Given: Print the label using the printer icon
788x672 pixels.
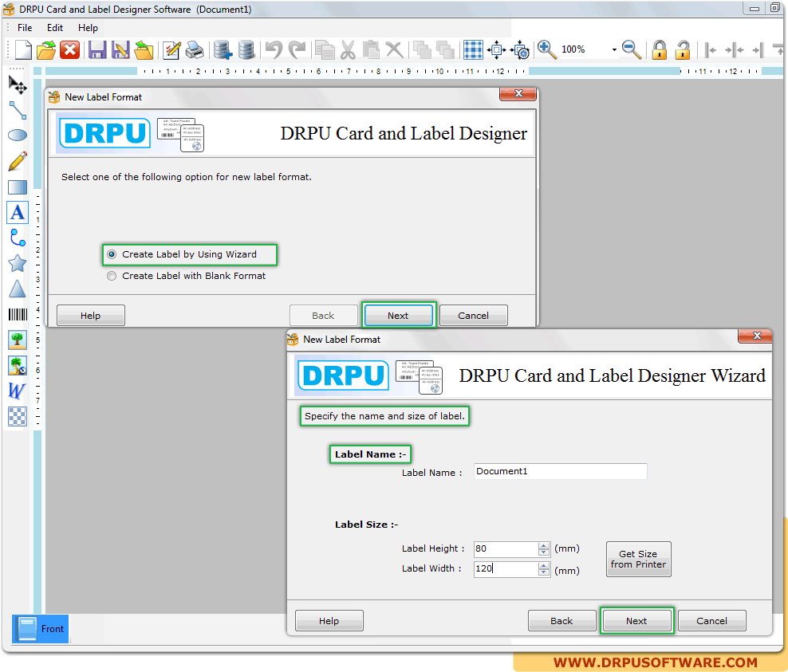Looking at the screenshot, I should coord(195,49).
